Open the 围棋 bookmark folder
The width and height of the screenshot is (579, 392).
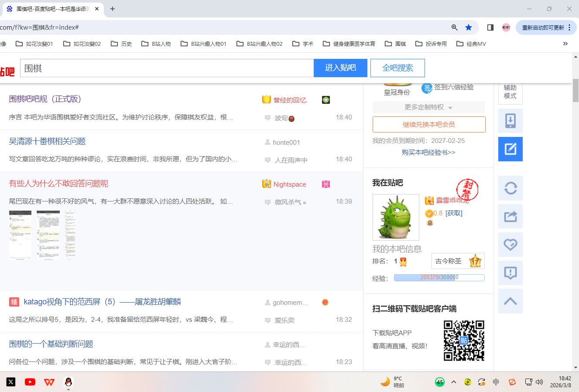[395, 44]
